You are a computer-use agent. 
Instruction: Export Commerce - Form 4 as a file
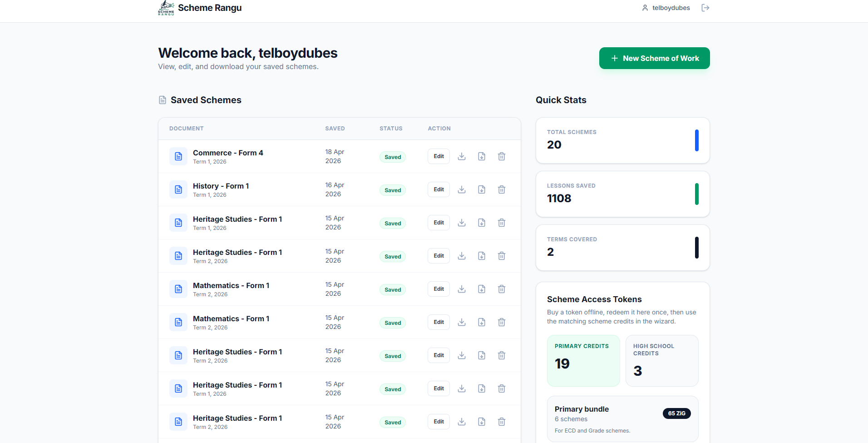pyautogui.click(x=482, y=156)
